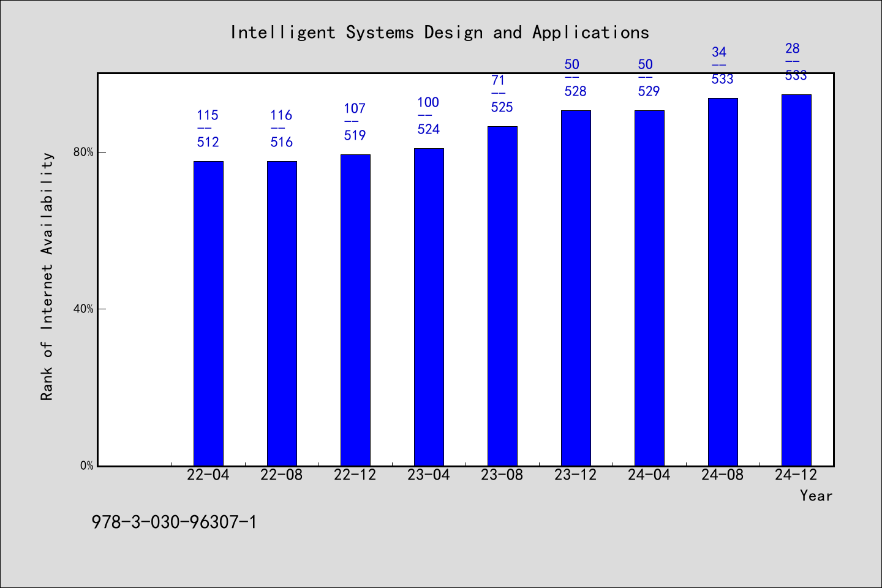Click the rank value 34 above a bar
882x588 pixels.
click(718, 52)
